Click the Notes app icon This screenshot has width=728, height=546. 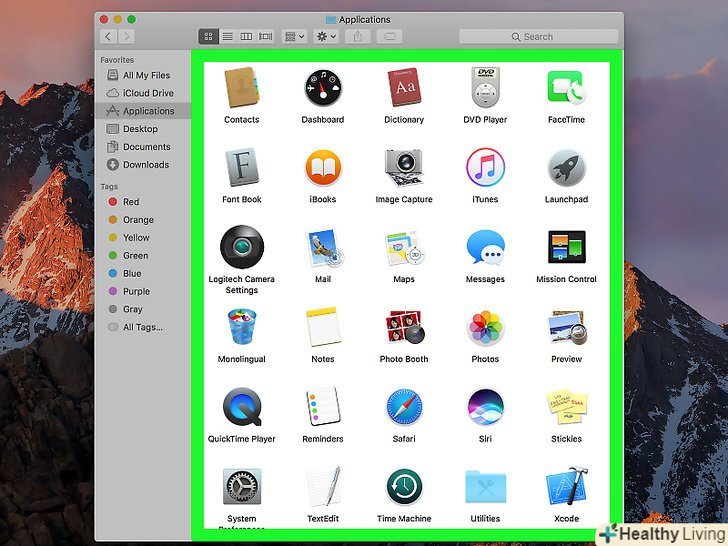pyautogui.click(x=323, y=327)
